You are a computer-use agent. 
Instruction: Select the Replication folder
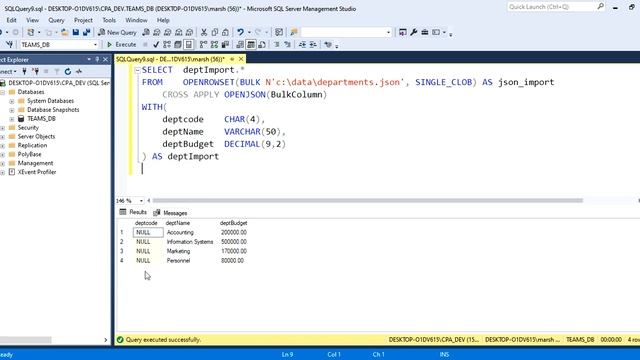[32, 146]
